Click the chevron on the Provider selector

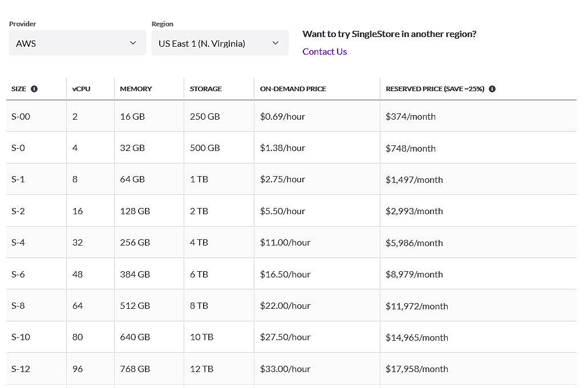[x=133, y=43]
